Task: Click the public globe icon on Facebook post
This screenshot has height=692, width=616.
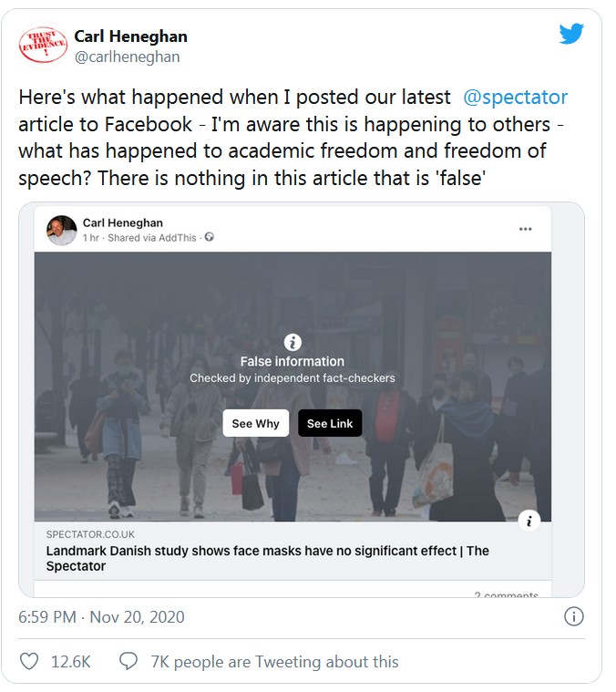Action: click(x=210, y=238)
